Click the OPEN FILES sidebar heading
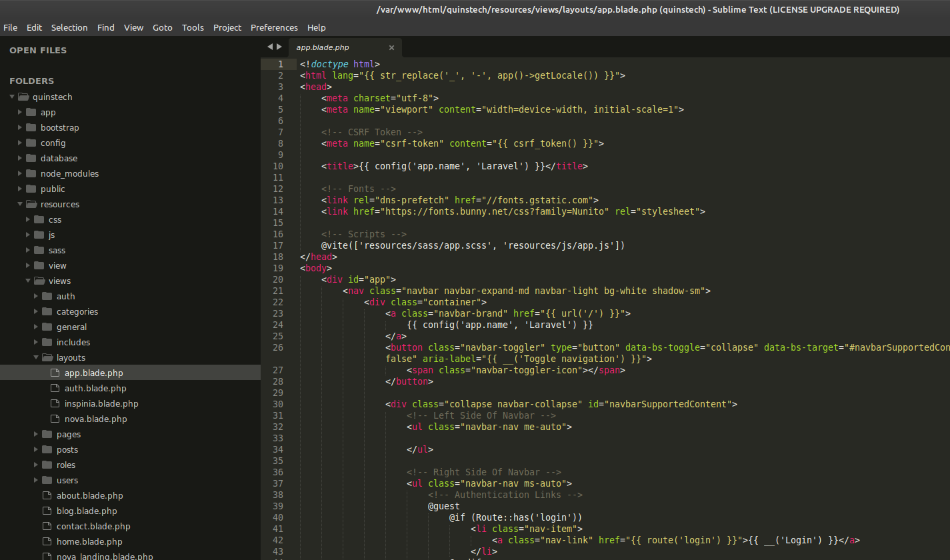Viewport: 950px width, 560px height. pyautogui.click(x=38, y=50)
